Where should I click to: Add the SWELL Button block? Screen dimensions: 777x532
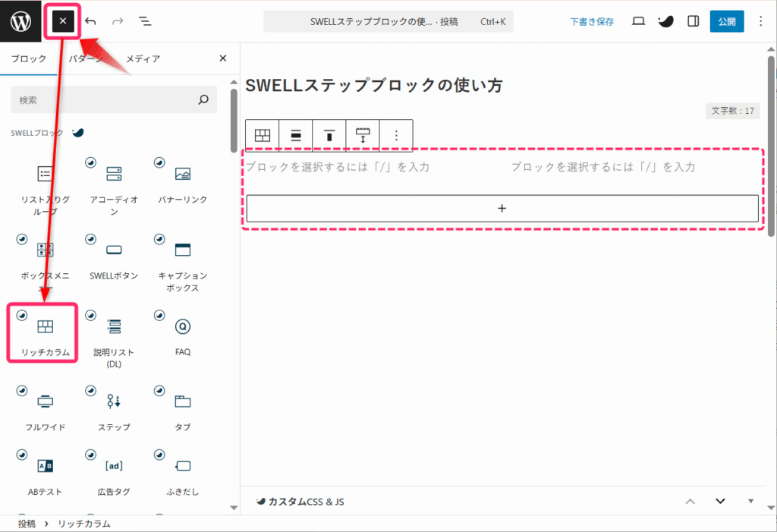pyautogui.click(x=114, y=258)
